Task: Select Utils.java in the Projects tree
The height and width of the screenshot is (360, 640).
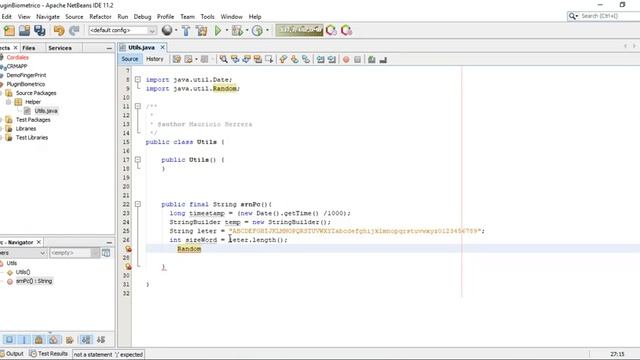Action: click(x=46, y=111)
